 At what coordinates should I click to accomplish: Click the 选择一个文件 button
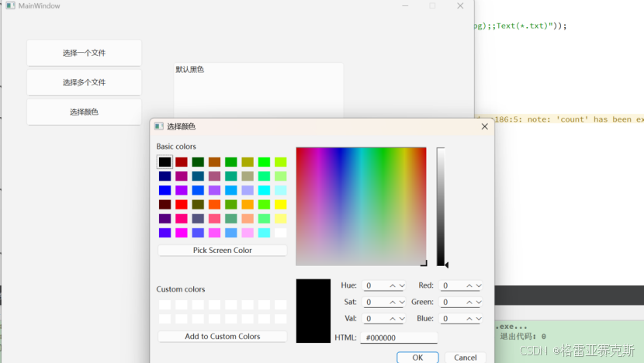pyautogui.click(x=85, y=53)
